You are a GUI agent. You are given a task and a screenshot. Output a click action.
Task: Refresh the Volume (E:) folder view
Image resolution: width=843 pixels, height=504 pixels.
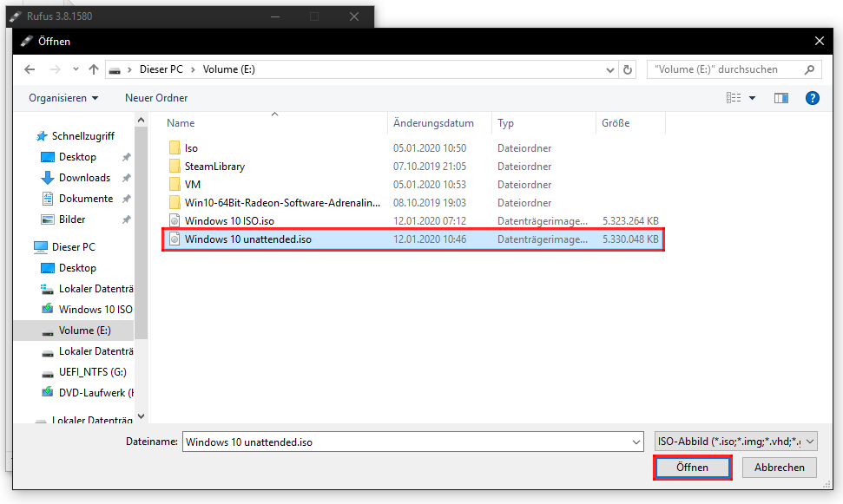pos(628,70)
